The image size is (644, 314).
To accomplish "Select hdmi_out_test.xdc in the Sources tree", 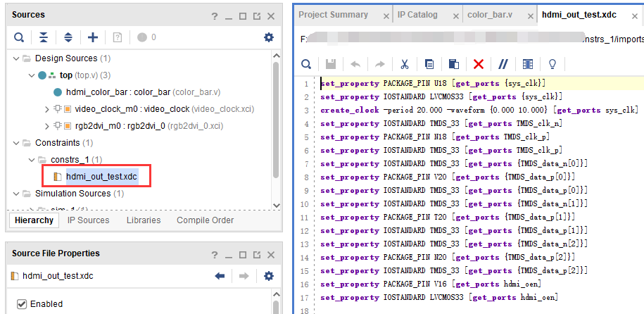I will click(x=102, y=177).
